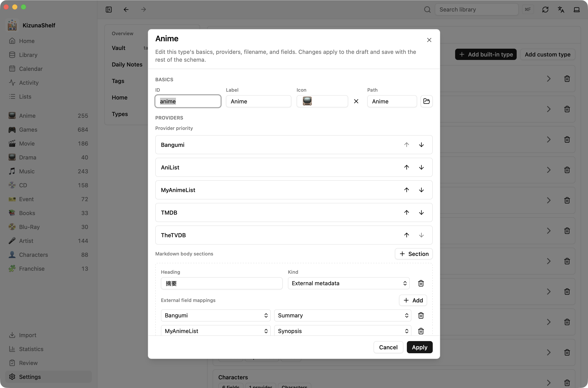Viewport: 588px width, 388px height.
Task: Close the Anime dialog
Action: (x=429, y=40)
